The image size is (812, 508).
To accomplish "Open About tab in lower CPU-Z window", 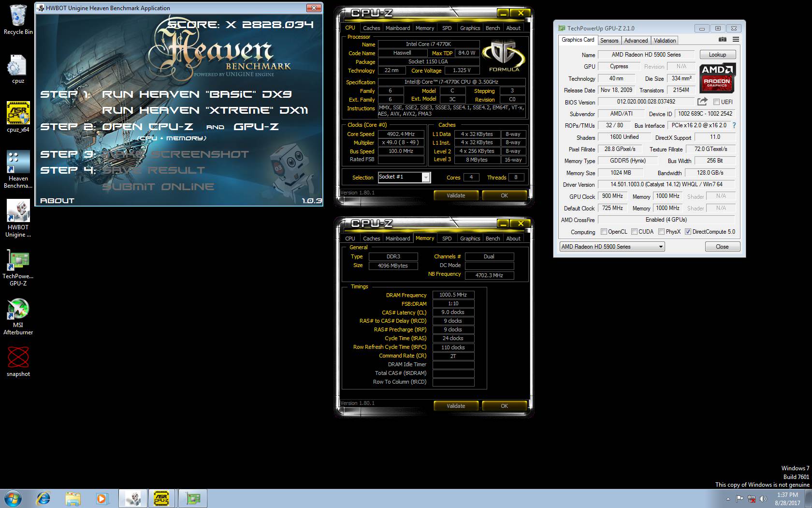I will (x=513, y=239).
